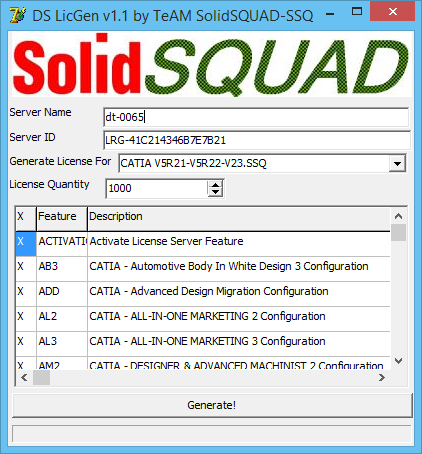Click the vertical scrollbar down arrow
Viewport: 422px width, 454px height.
point(398,361)
